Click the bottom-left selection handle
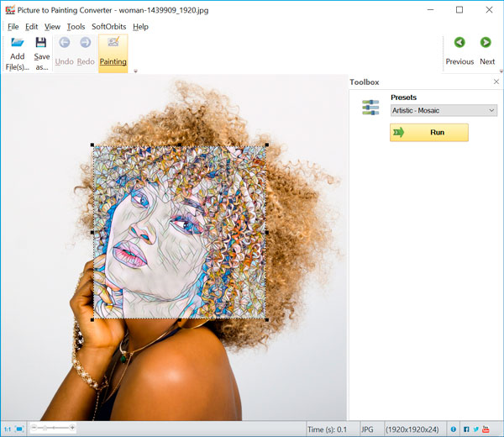This screenshot has width=504, height=437. click(92, 320)
